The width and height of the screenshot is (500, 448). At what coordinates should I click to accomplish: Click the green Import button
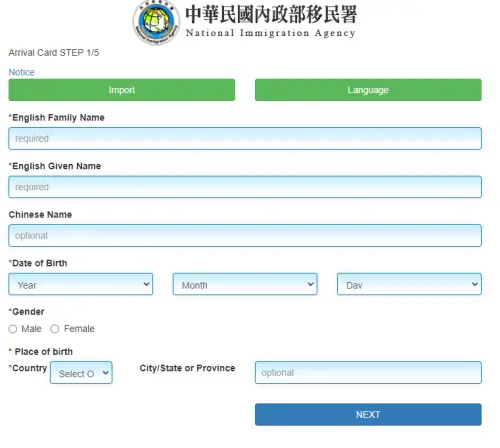122,90
